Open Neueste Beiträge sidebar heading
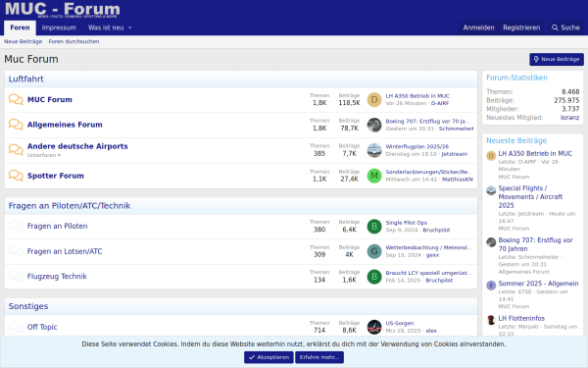 [516, 140]
